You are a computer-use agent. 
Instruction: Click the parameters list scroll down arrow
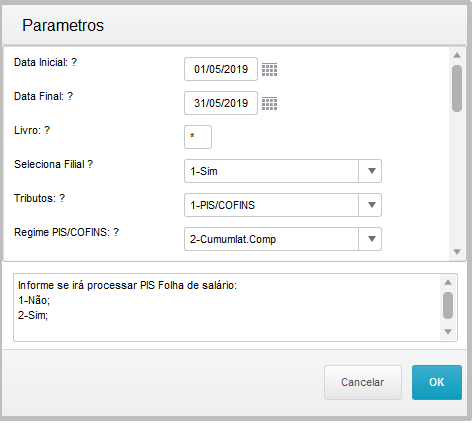coord(457,252)
